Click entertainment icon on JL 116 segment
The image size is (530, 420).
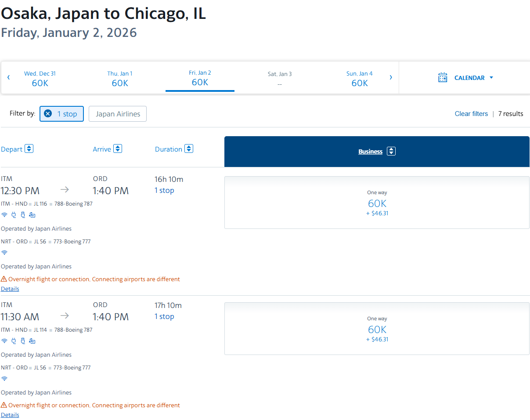pyautogui.click(x=32, y=215)
